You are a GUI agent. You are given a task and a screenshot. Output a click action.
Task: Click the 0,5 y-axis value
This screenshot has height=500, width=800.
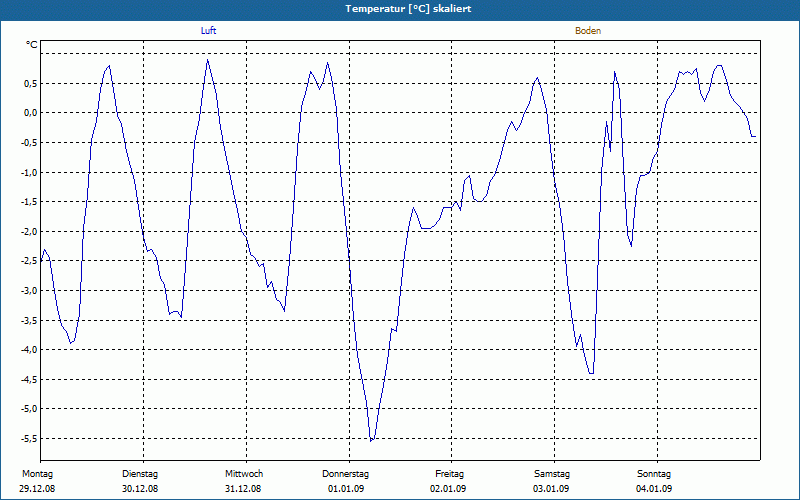pos(29,84)
